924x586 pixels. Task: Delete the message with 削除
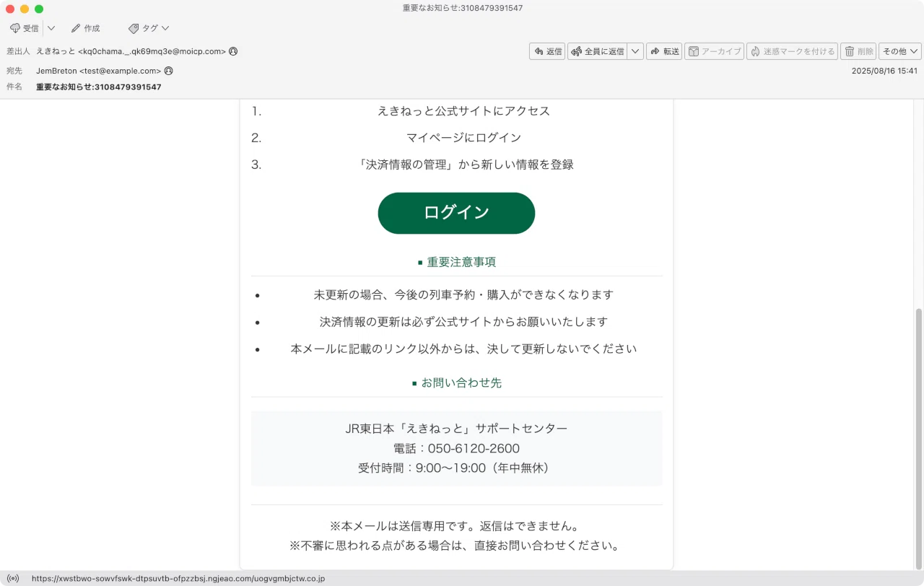pos(858,51)
